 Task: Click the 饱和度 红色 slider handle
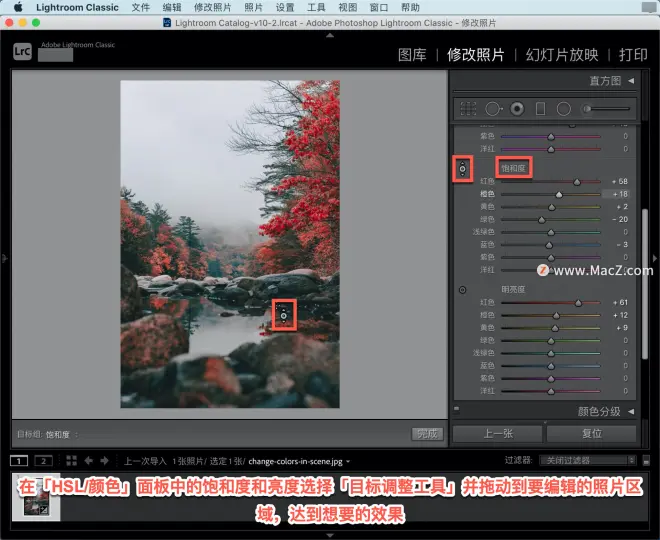tap(577, 182)
